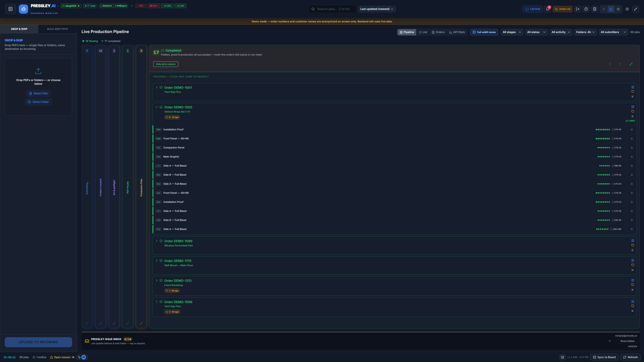Select the Pipeline view tab
Screen dimensions: 644x362
(407, 32)
